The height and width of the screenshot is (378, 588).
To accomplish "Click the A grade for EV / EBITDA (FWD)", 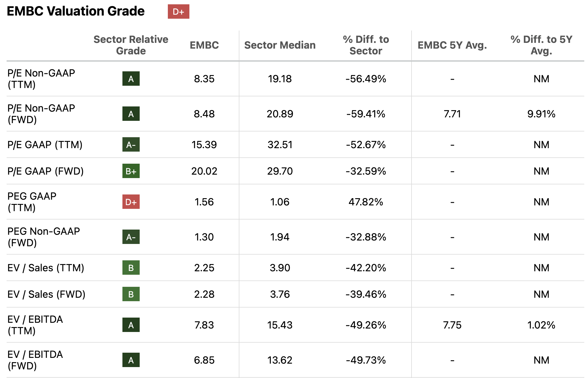I will click(x=131, y=360).
